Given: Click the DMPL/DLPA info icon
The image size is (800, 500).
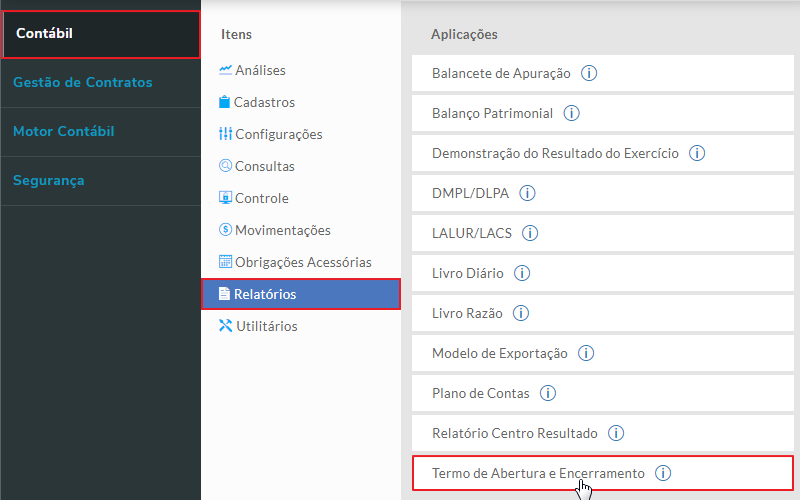Looking at the screenshot, I should click(528, 193).
